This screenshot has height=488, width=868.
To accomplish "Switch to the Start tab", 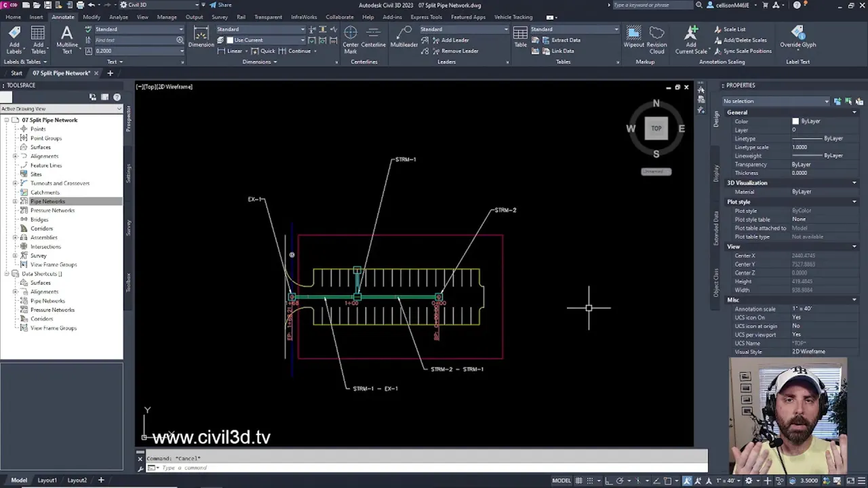I will tap(16, 73).
